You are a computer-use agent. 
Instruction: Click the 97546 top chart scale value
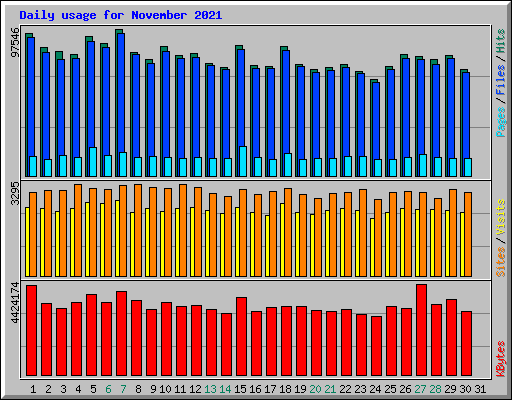click(15, 43)
